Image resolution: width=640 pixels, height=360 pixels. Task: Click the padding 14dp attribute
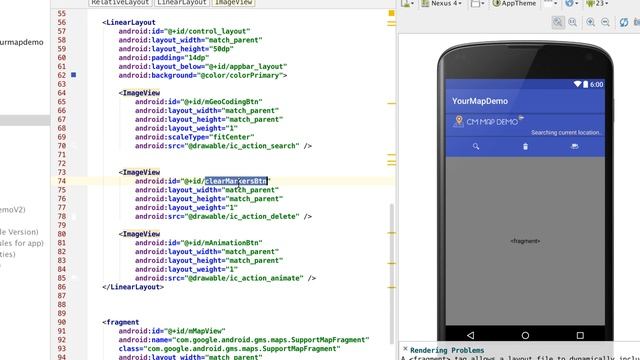(x=164, y=58)
